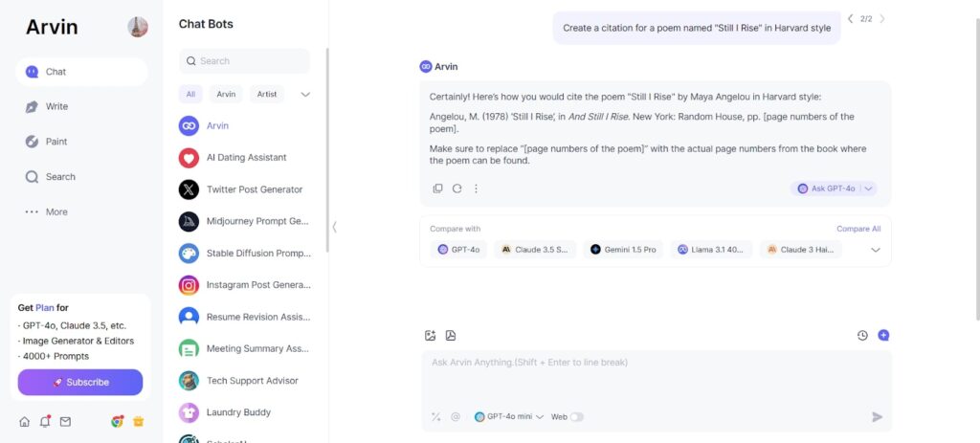This screenshot has width=980, height=443.
Task: Open chat history with the clock icon
Action: (862, 336)
